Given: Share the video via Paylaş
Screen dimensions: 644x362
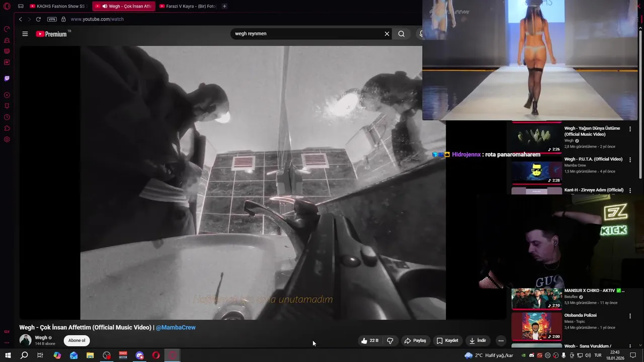Looking at the screenshot, I should pos(415,340).
